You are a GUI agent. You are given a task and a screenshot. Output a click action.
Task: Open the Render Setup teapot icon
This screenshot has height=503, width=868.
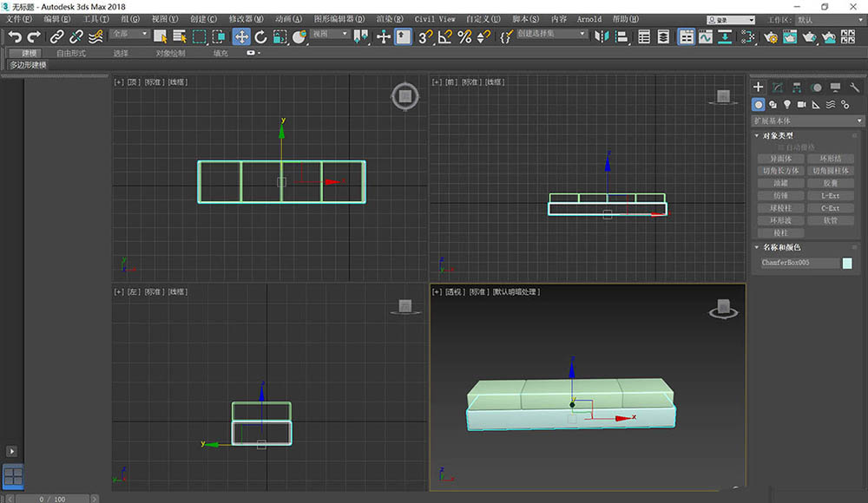point(770,37)
